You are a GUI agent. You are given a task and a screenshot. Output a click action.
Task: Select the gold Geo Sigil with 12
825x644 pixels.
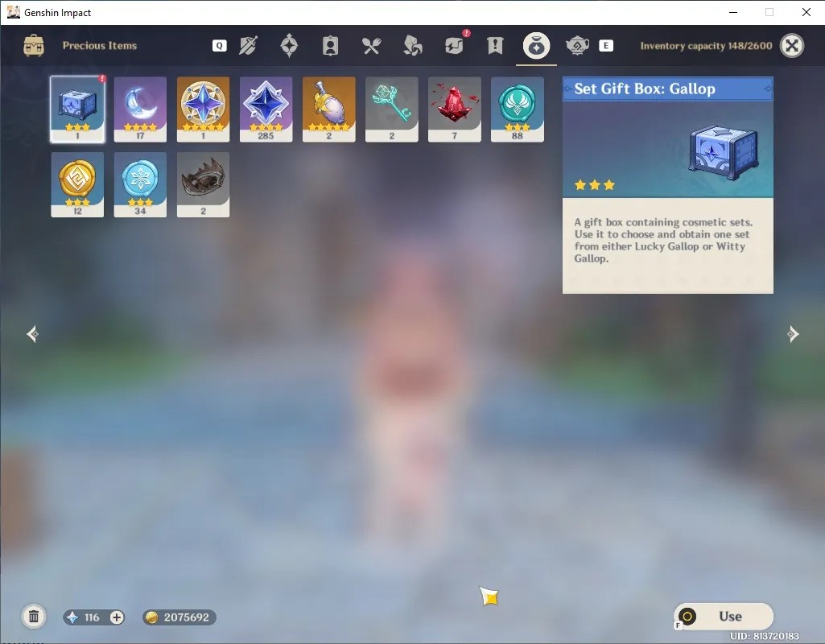pyautogui.click(x=77, y=184)
